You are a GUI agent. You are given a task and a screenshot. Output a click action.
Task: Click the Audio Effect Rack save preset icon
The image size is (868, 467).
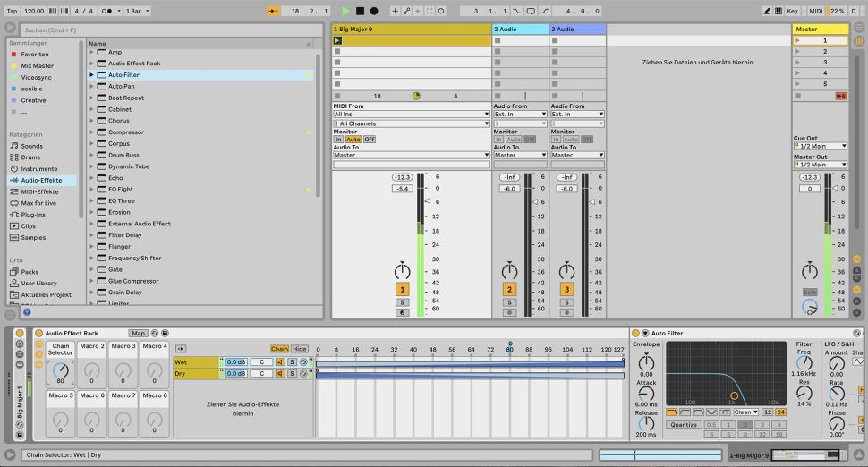[165, 333]
